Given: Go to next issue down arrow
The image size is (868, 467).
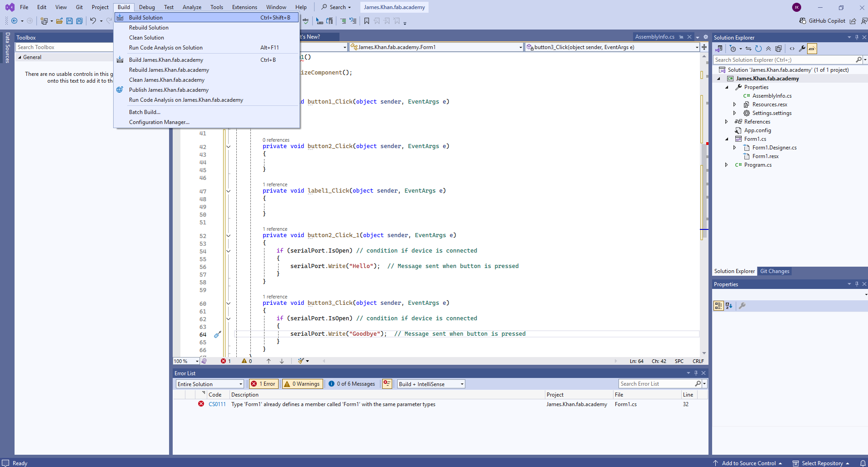Looking at the screenshot, I should click(x=282, y=361).
